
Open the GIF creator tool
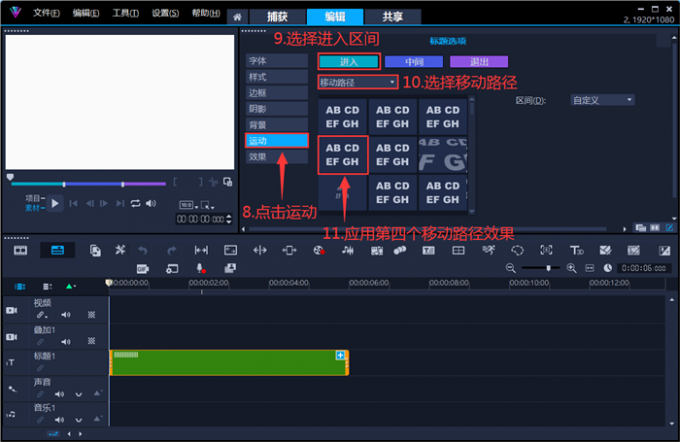point(143,269)
